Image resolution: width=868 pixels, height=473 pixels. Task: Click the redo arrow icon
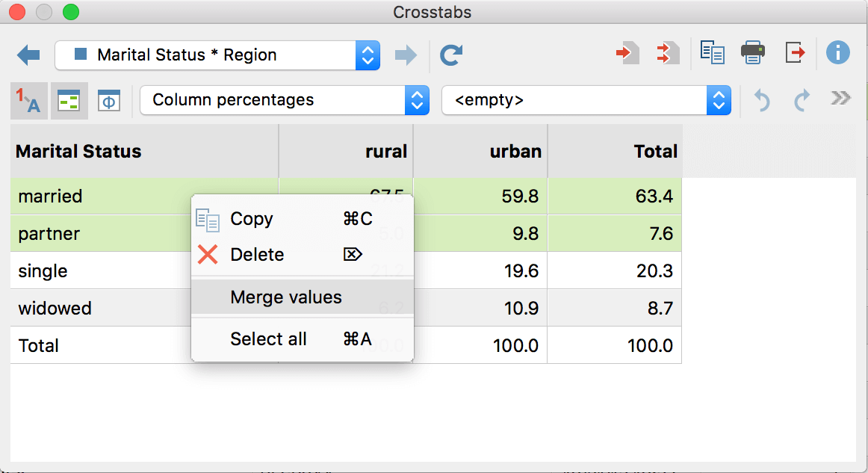click(x=802, y=101)
